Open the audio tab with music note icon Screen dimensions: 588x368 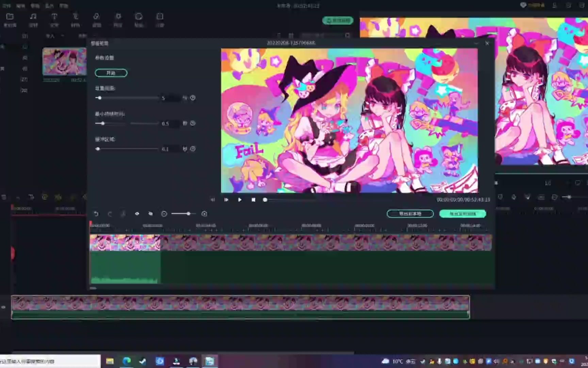(x=33, y=20)
